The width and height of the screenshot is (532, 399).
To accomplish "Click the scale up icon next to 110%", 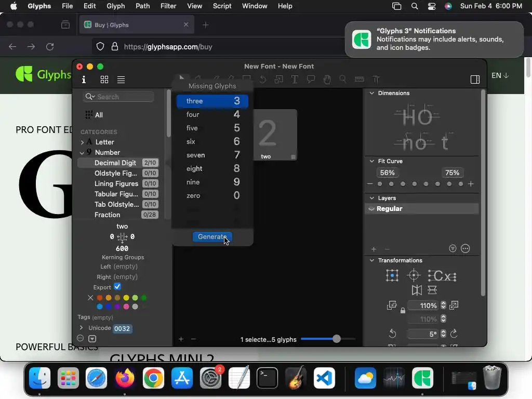I will (454, 305).
